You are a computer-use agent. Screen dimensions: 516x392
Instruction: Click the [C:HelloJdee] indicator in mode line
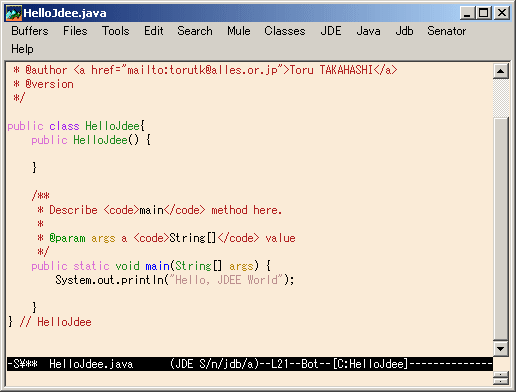370,364
